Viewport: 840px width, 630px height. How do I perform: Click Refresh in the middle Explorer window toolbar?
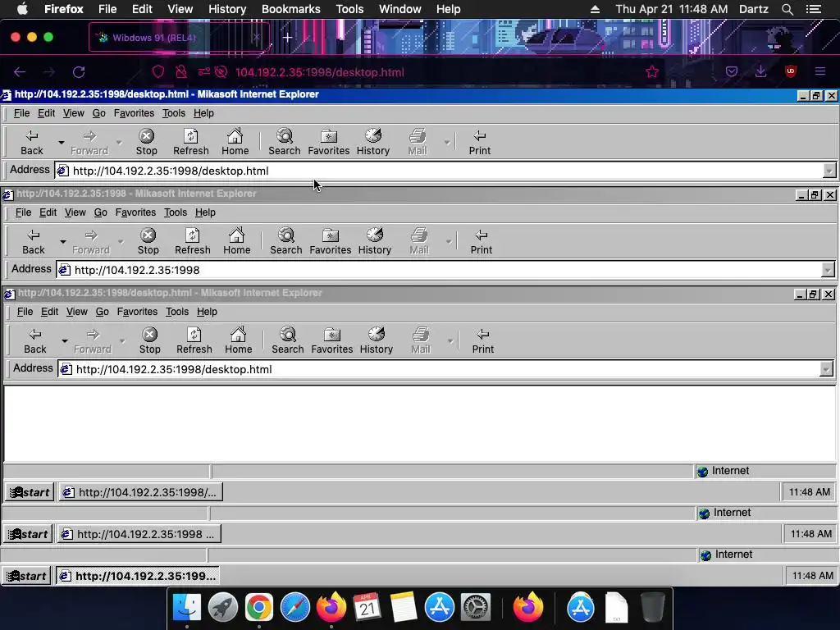(x=192, y=242)
